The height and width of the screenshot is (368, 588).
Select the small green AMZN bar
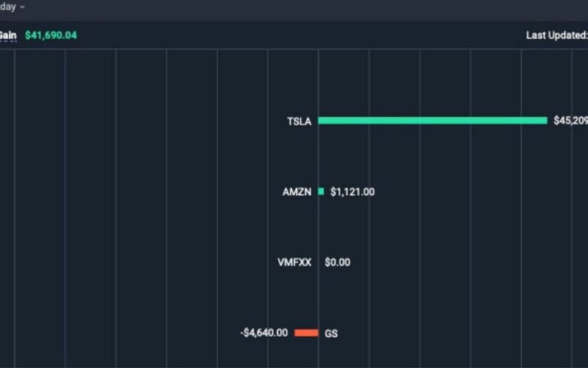coord(321,191)
